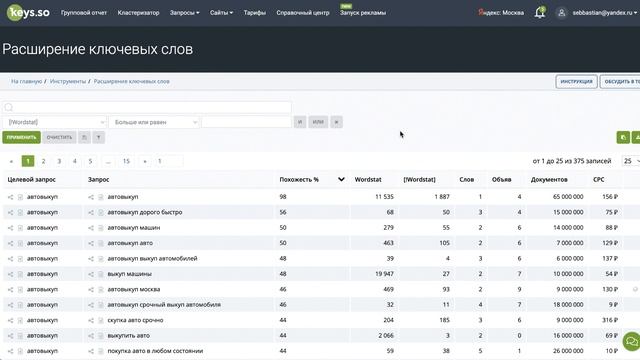Open the 25 records-per-page dropdown
The height and width of the screenshot is (360, 640).
[631, 161]
